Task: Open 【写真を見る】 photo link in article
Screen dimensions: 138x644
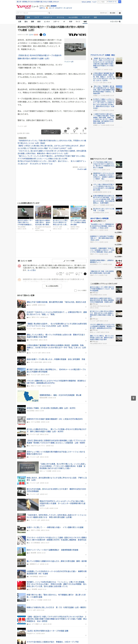Action: point(39,57)
